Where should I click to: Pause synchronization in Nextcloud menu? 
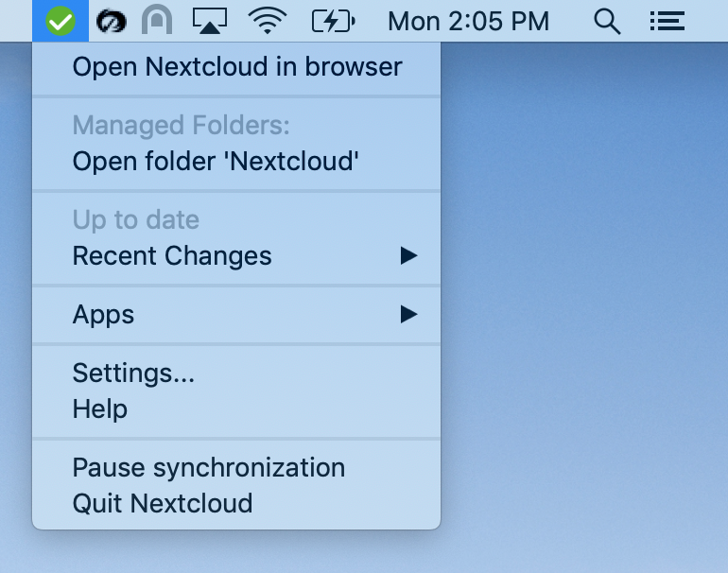pyautogui.click(x=208, y=467)
